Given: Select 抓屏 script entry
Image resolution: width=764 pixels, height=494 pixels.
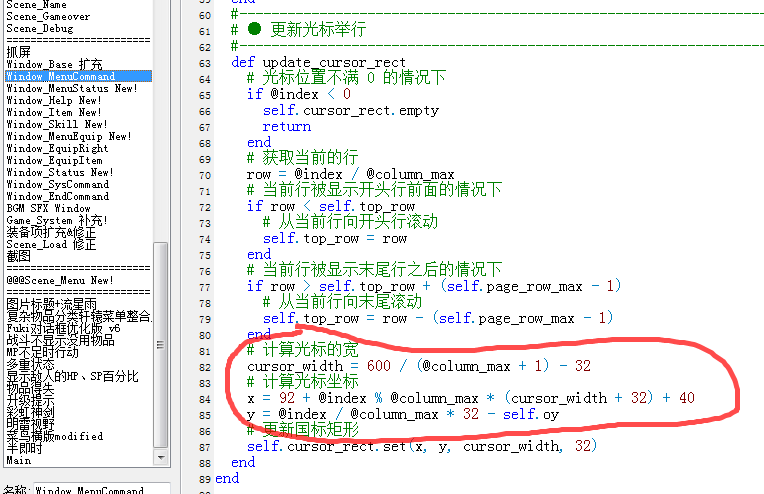Looking at the screenshot, I should (x=19, y=52).
